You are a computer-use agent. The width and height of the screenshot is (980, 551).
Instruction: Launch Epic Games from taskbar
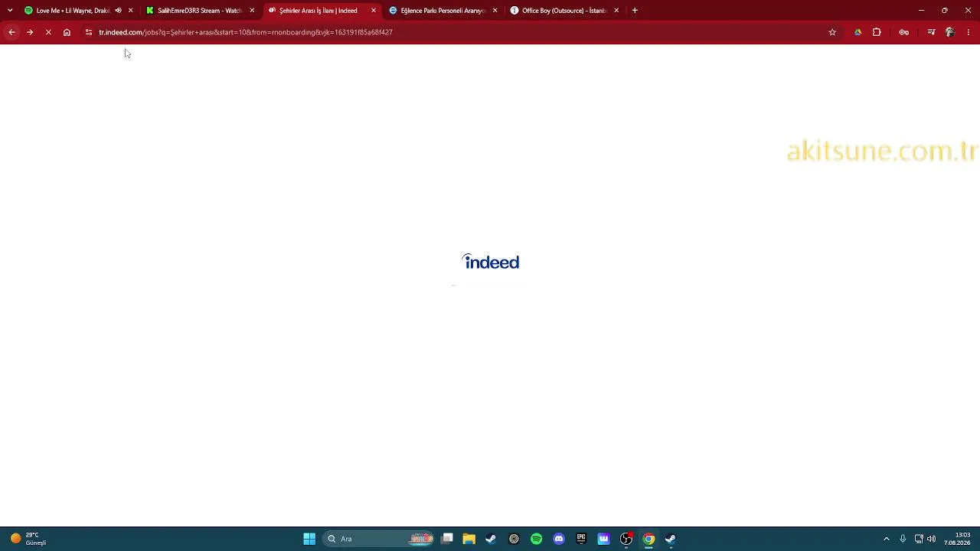(x=581, y=539)
